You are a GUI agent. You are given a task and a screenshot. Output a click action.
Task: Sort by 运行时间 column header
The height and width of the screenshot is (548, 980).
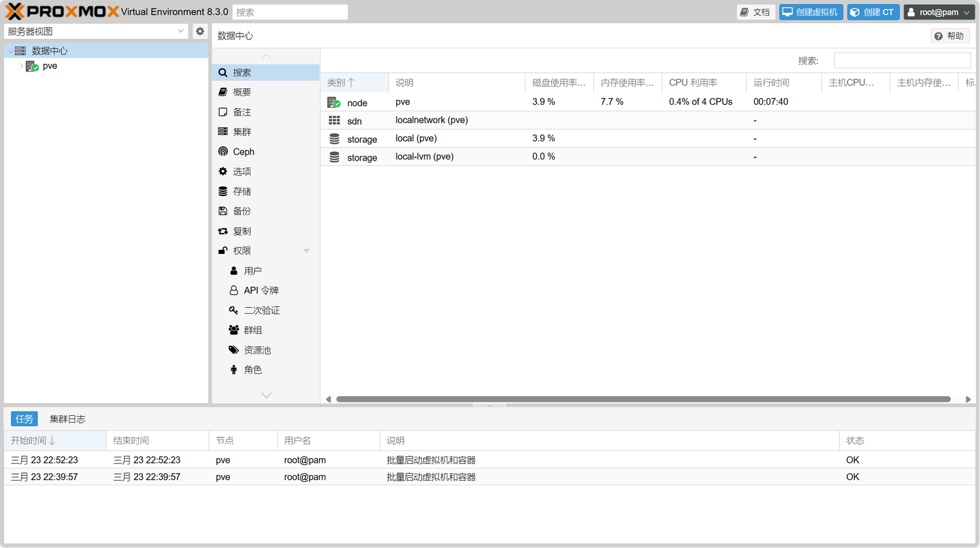click(784, 82)
